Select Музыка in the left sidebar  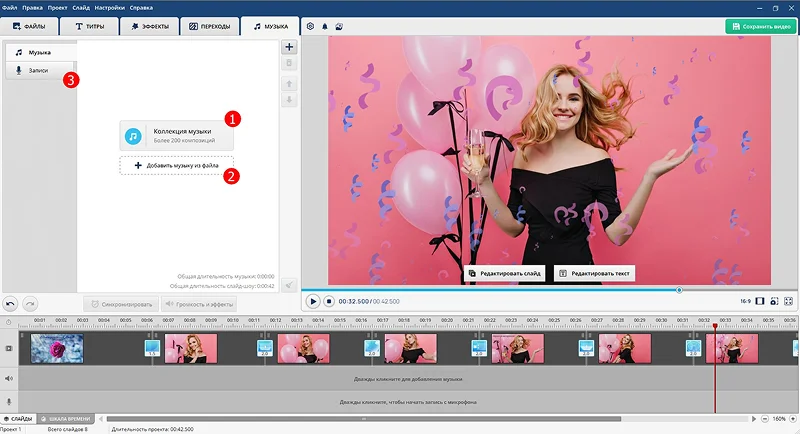pos(41,52)
